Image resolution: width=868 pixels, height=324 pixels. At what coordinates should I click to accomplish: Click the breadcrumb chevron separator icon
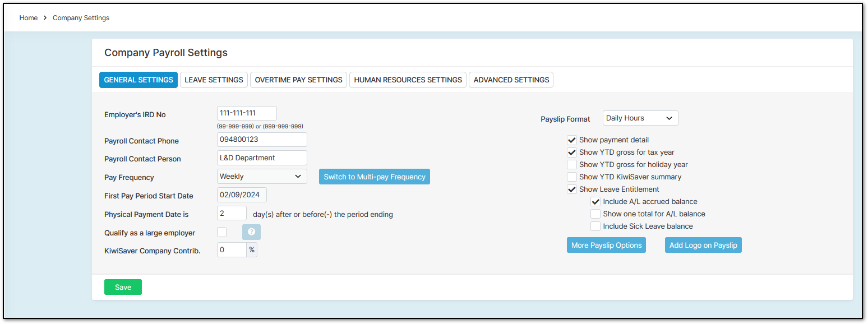45,18
